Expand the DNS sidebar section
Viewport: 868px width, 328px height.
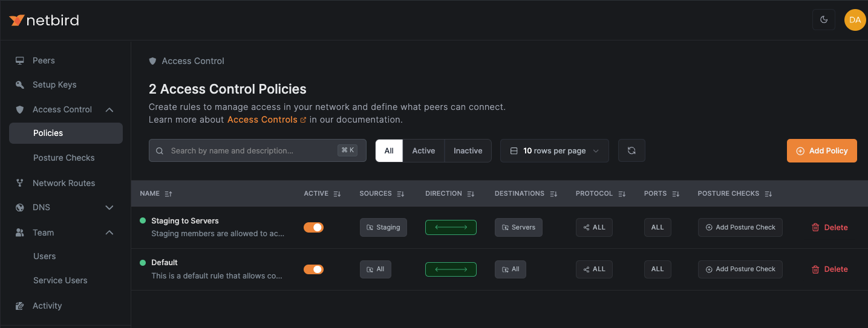(109, 208)
